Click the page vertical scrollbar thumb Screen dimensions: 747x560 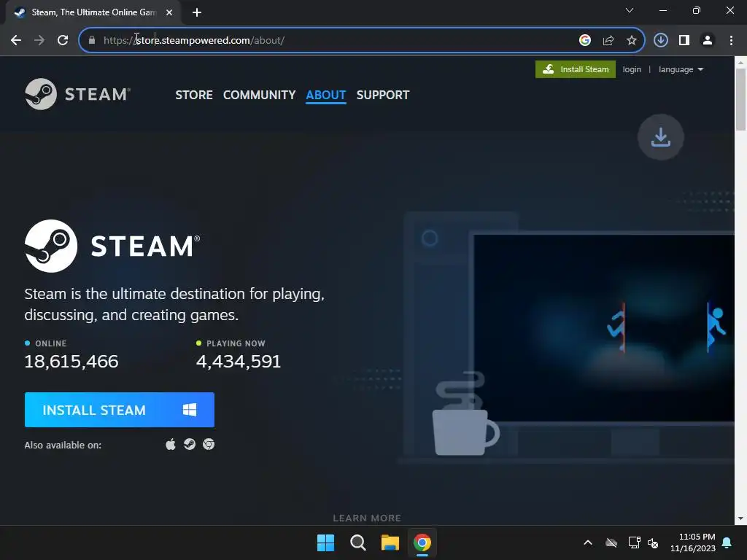pos(741,99)
